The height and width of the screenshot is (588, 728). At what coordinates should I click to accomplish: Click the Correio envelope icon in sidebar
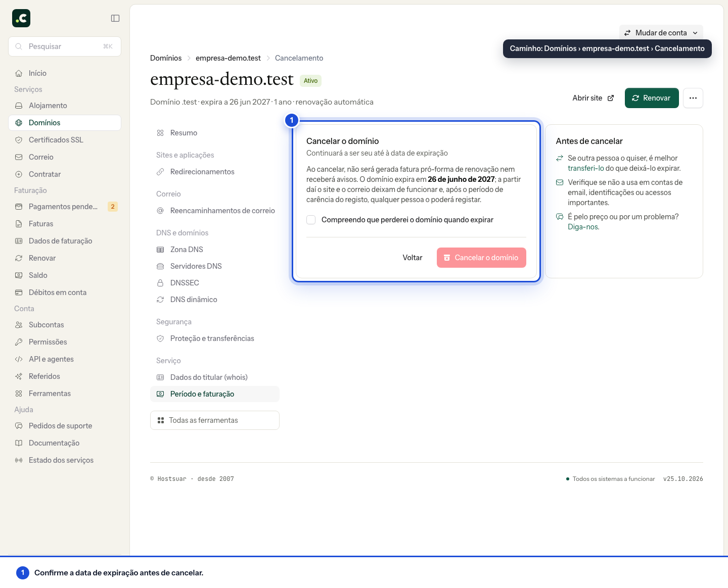19,157
